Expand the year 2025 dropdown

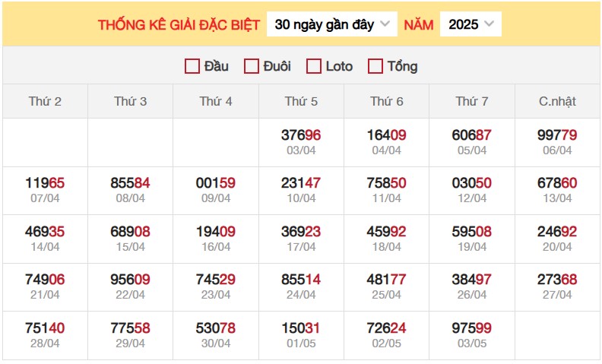(x=471, y=24)
